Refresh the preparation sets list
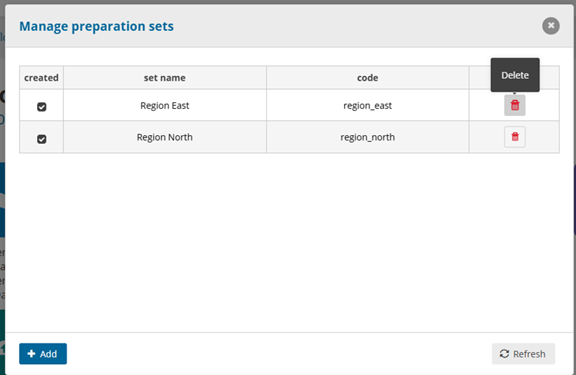The width and height of the screenshot is (576, 375). coord(523,354)
